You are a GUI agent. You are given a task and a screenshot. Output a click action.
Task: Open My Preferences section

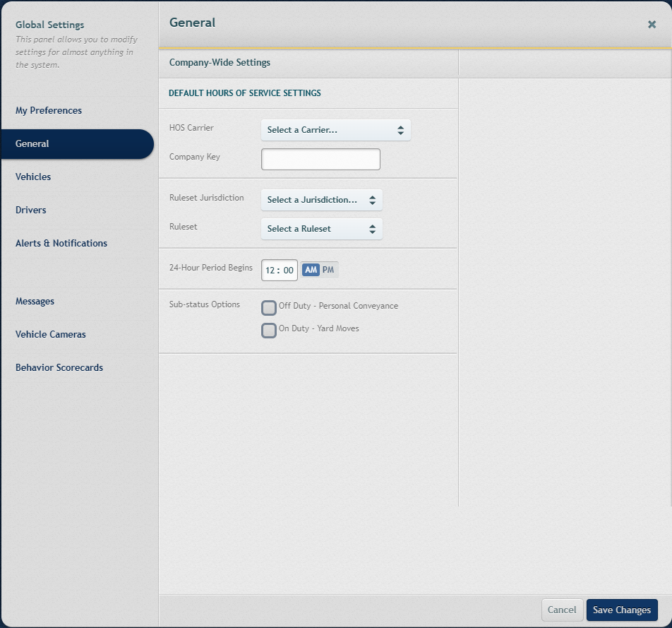tap(48, 110)
